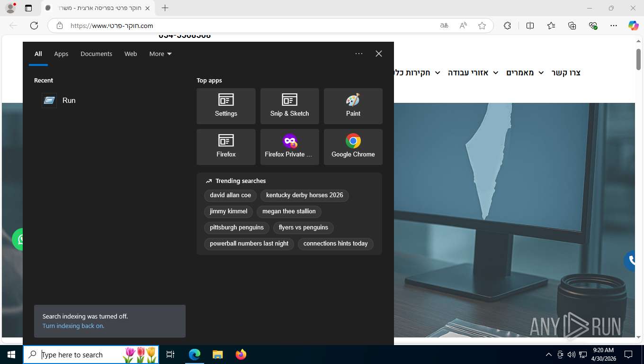The height and width of the screenshot is (364, 644).
Task: Open Edge collections icon
Action: [572, 26]
